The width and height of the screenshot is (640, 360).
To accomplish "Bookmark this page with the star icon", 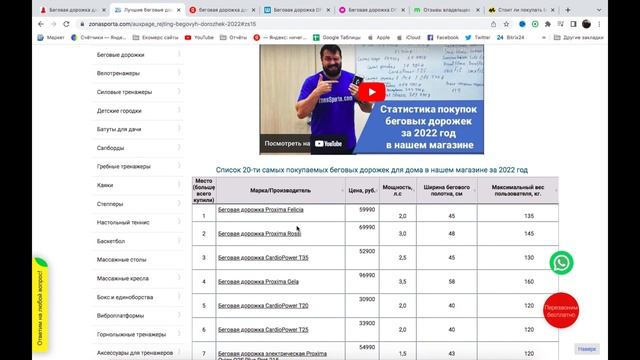I will [x=506, y=24].
